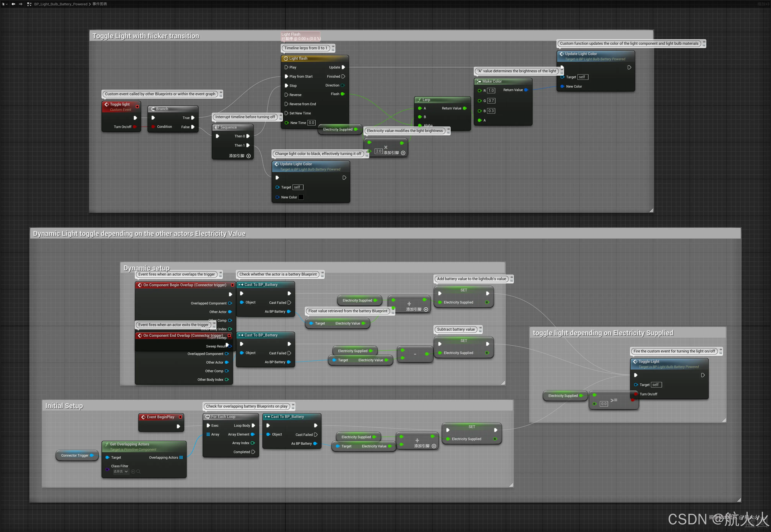Toggle Turn On/off pin on Toggle light event

(135, 127)
